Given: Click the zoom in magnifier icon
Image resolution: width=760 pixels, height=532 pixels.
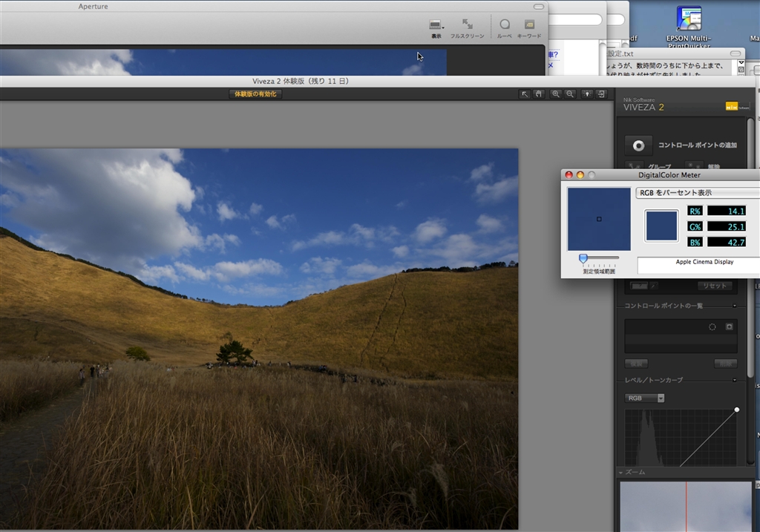Looking at the screenshot, I should [x=556, y=94].
